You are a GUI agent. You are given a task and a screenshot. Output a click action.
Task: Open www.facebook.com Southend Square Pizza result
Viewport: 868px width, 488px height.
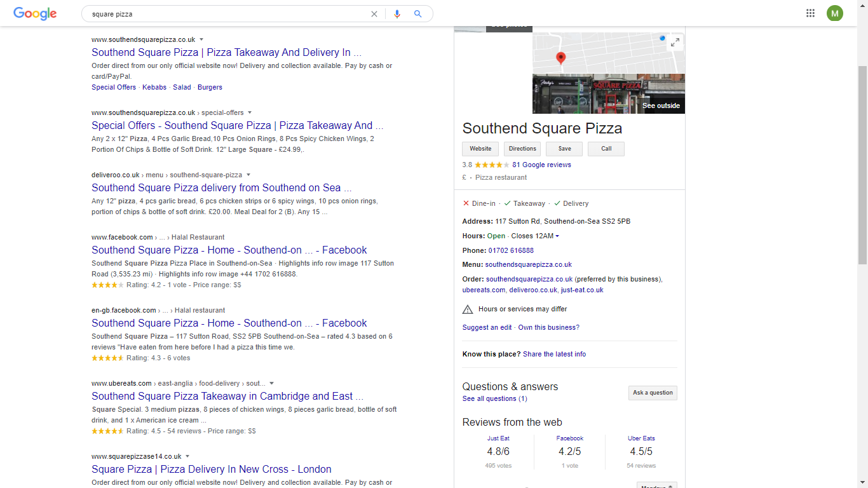click(229, 250)
